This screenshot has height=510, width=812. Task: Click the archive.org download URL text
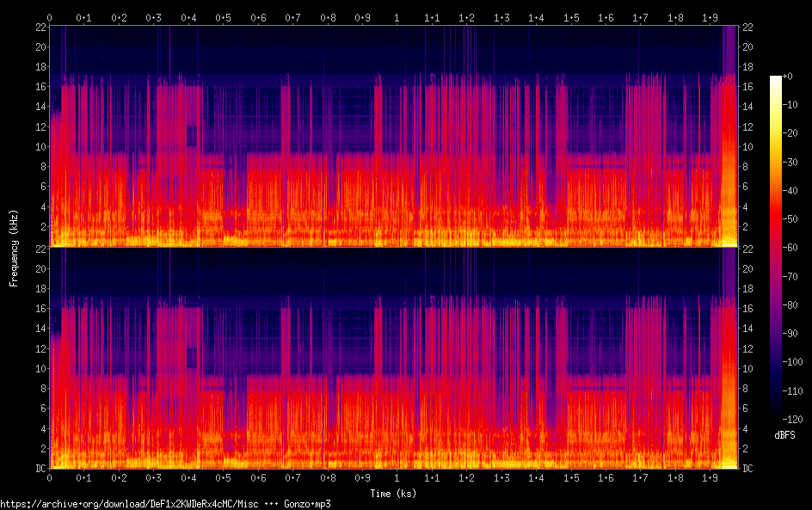coord(129,504)
